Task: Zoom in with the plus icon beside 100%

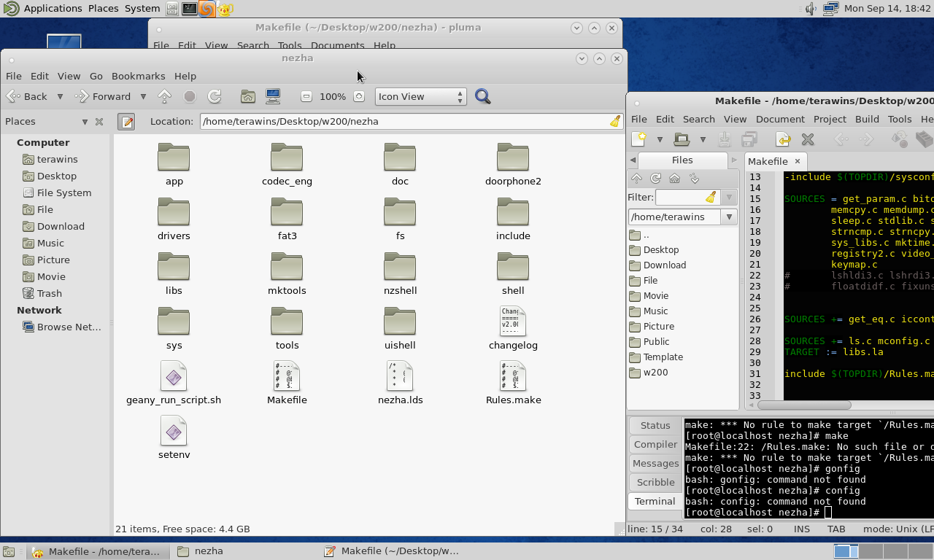Action: click(x=359, y=96)
